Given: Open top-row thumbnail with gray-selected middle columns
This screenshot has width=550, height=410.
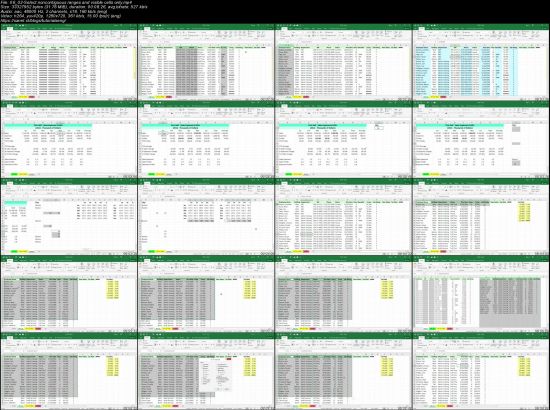Looking at the screenshot, I should pos(206,62).
